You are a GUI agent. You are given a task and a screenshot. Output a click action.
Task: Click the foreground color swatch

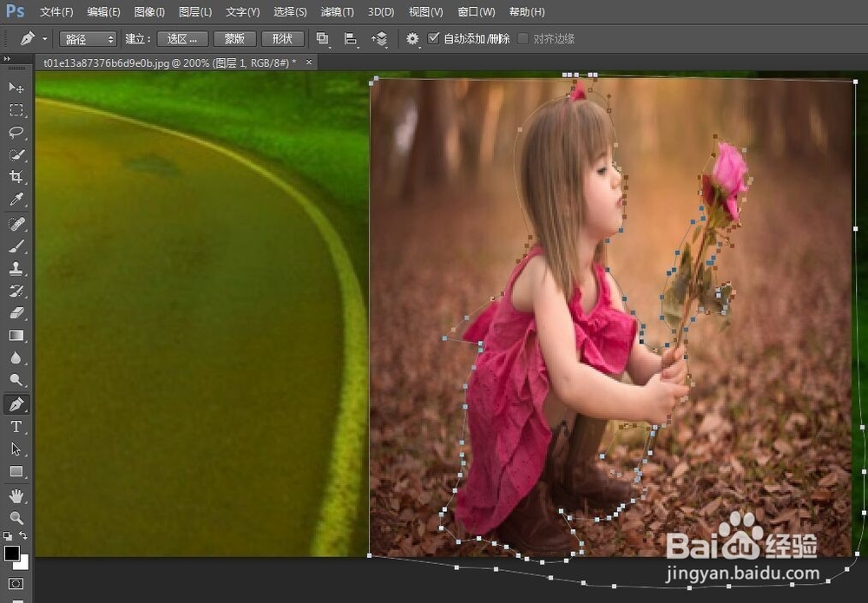coord(11,554)
